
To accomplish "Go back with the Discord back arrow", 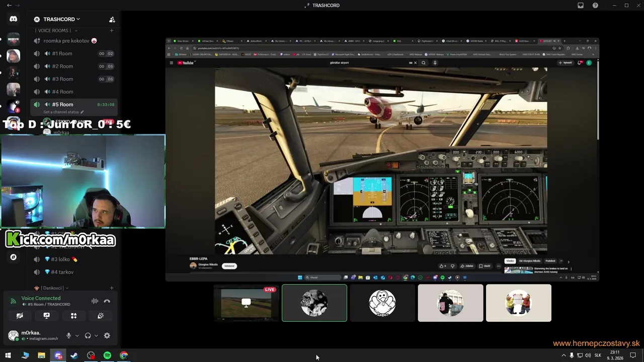I will tap(9, 6).
